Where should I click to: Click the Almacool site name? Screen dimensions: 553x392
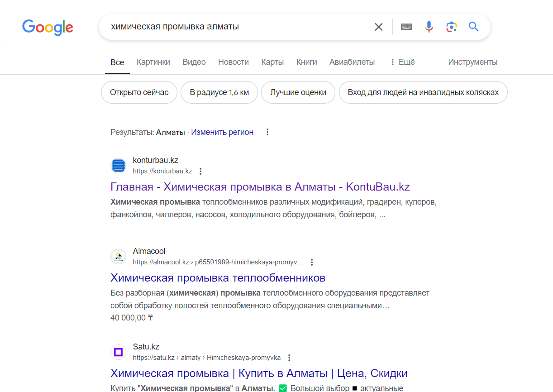pyautogui.click(x=149, y=251)
